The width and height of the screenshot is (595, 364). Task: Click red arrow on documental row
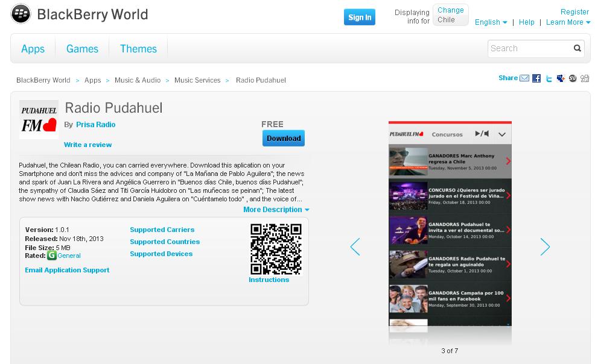tap(508, 230)
